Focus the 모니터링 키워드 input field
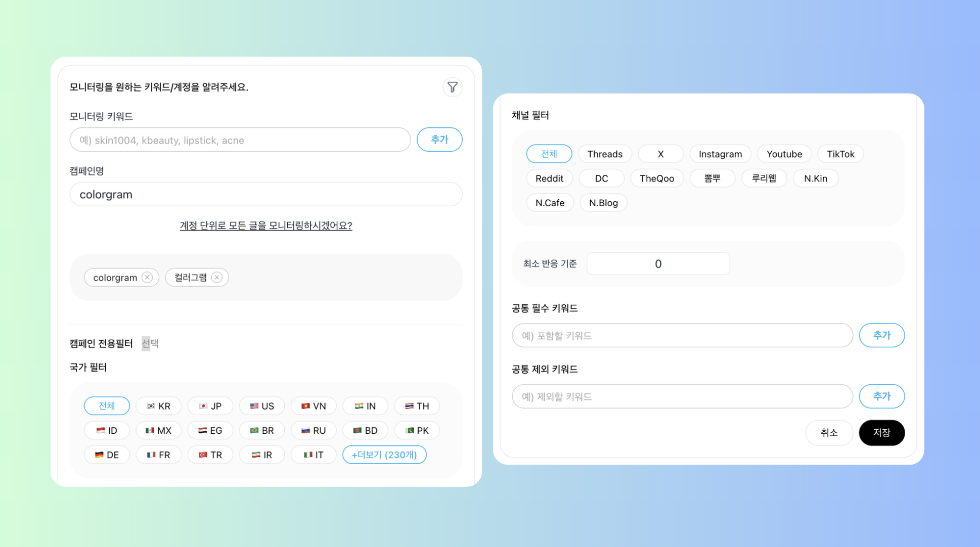 click(x=240, y=140)
